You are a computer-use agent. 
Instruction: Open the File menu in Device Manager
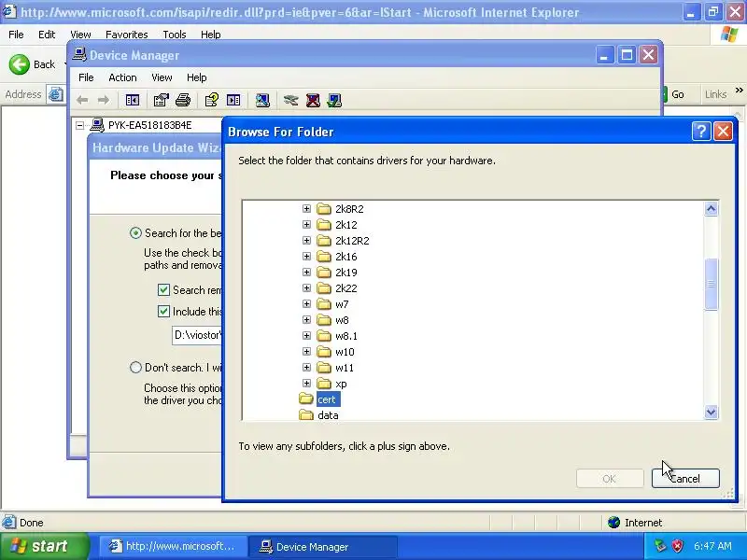(x=86, y=77)
